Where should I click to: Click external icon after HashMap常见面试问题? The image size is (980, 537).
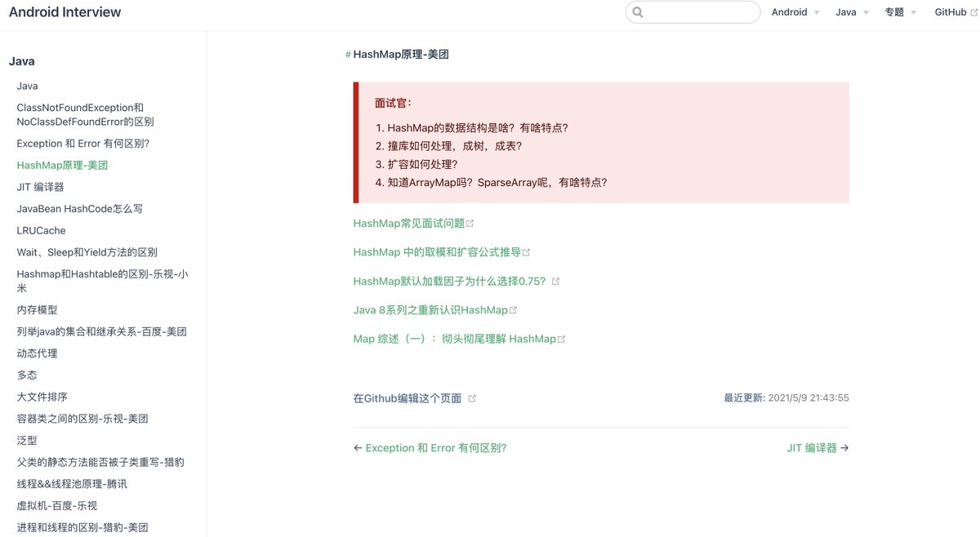470,223
